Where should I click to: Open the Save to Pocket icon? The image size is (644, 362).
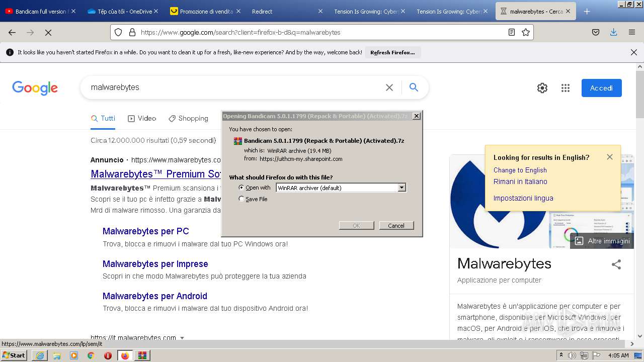point(596,32)
